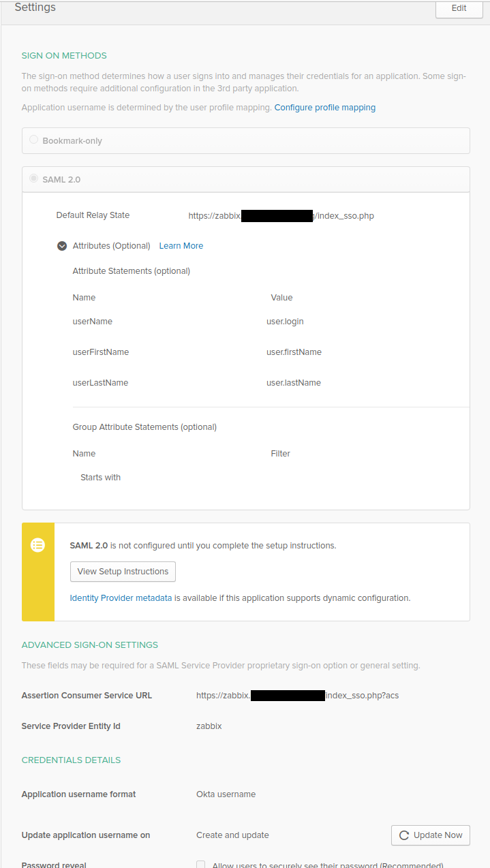Select the Bookmark-only radio option
The width and height of the screenshot is (490, 868).
point(33,140)
